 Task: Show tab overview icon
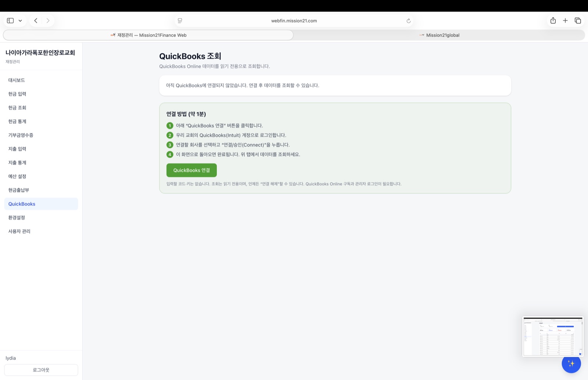[x=578, y=21]
